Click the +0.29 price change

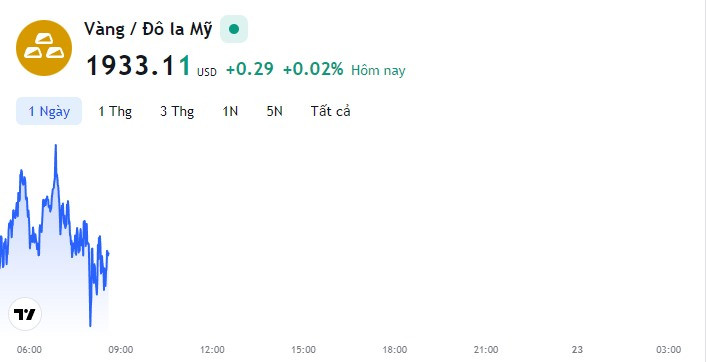(250, 69)
